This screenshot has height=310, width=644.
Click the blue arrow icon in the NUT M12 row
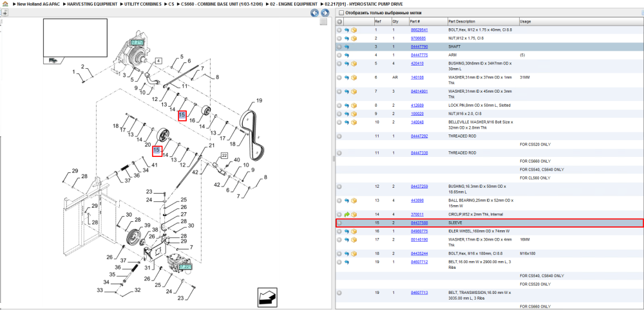click(x=346, y=39)
